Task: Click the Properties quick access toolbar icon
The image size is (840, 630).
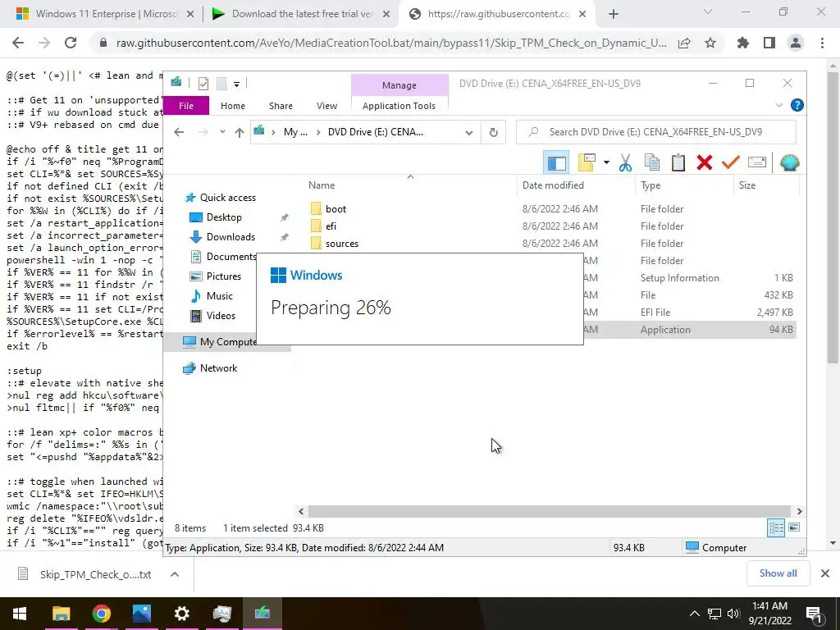Action: click(x=203, y=83)
